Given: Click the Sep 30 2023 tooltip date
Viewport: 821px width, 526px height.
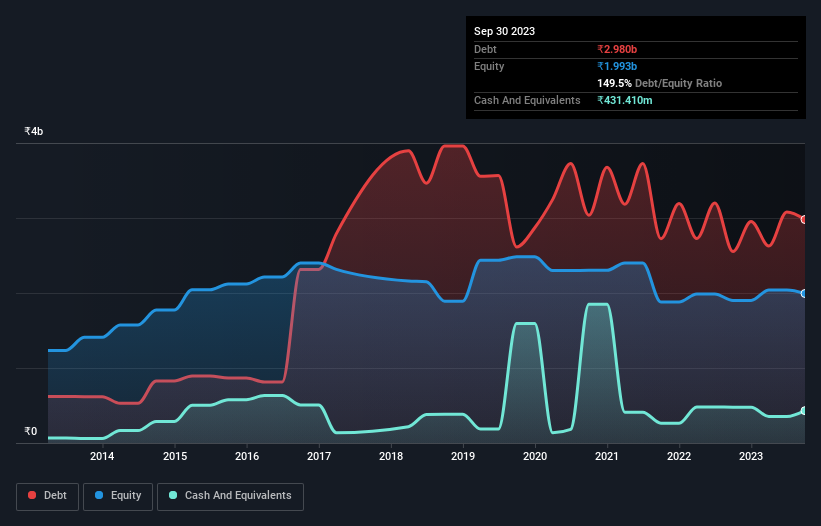Looking at the screenshot, I should (504, 31).
